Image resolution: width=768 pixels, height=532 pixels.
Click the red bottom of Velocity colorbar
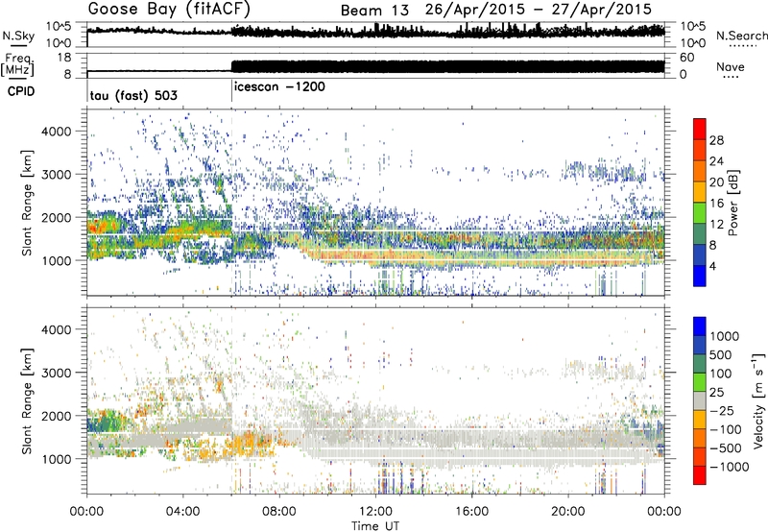click(700, 475)
